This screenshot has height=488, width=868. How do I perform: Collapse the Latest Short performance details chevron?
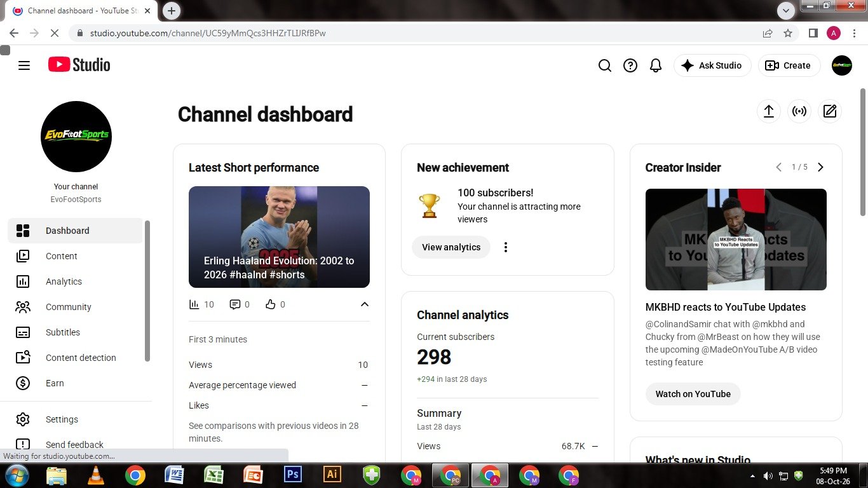[x=365, y=304]
